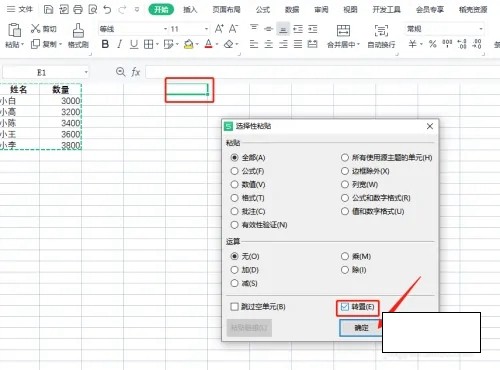Click the Auto Wrap text icon
Viewport: 500px width, 370px height.
coord(381,30)
